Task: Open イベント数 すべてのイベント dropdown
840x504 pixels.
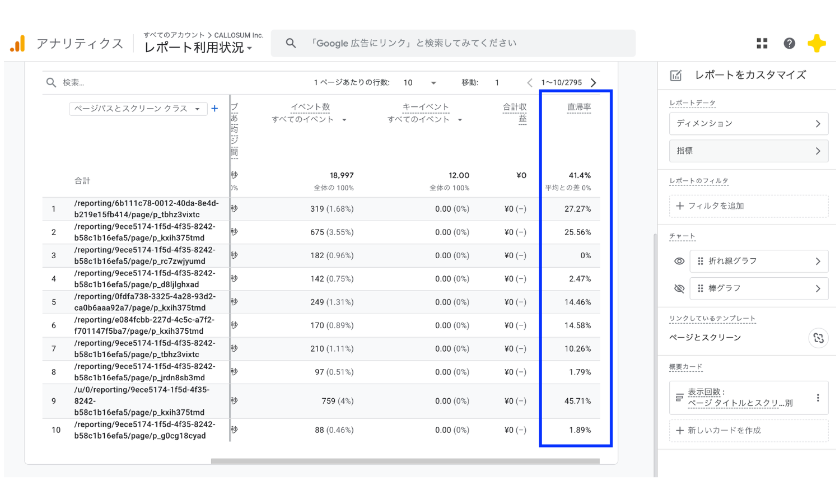Action: click(x=309, y=119)
